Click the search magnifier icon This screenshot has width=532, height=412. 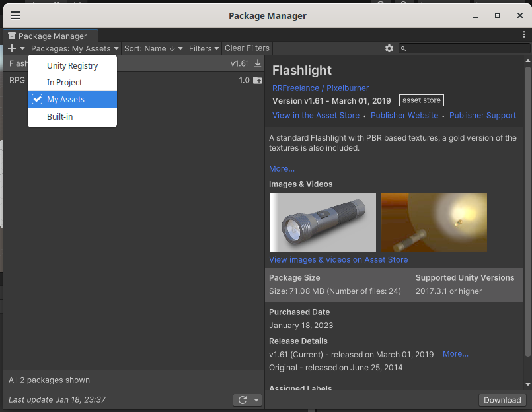tap(403, 48)
